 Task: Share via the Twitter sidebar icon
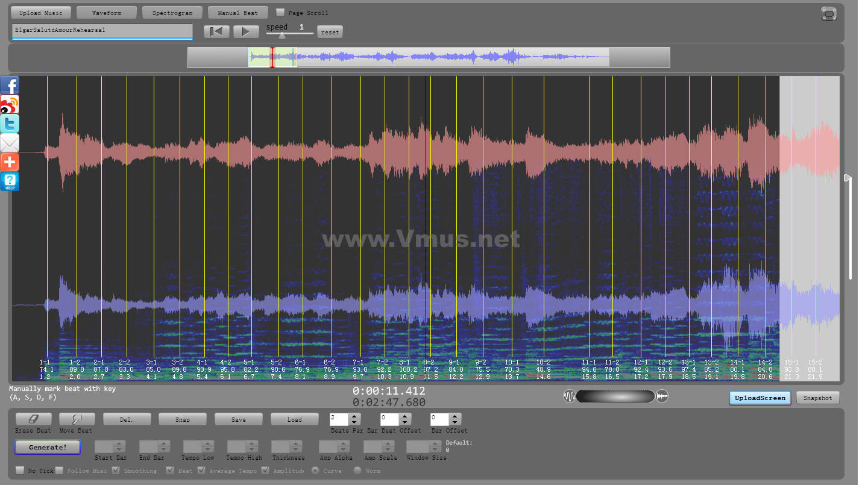click(x=10, y=124)
